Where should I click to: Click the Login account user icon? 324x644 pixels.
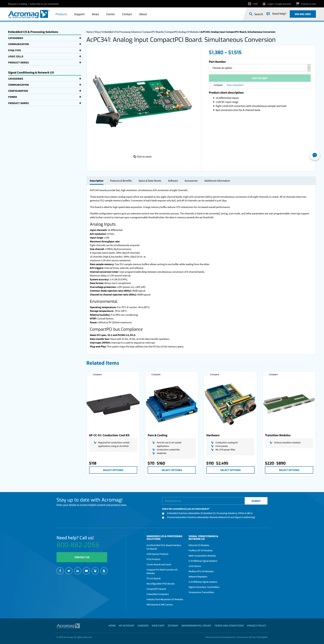[x=264, y=4]
